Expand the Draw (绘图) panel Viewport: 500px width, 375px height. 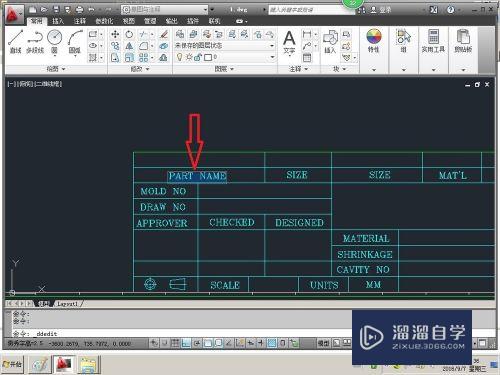tap(55, 69)
